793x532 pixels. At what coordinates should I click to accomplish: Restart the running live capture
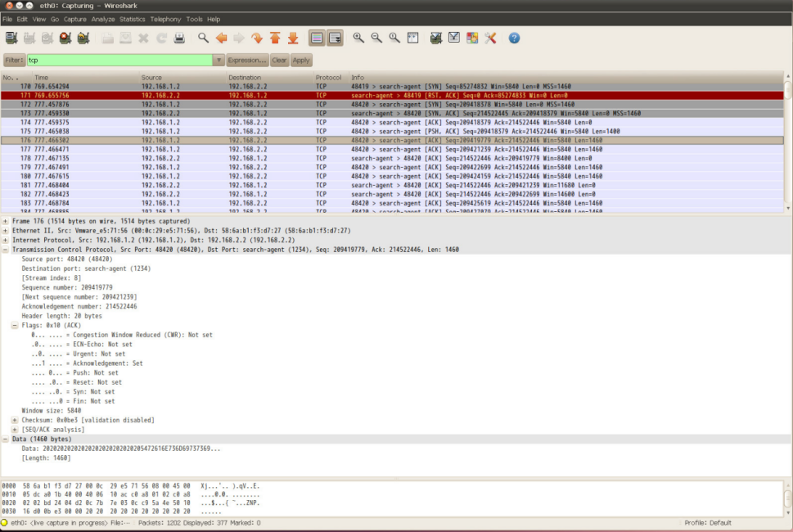pos(83,38)
